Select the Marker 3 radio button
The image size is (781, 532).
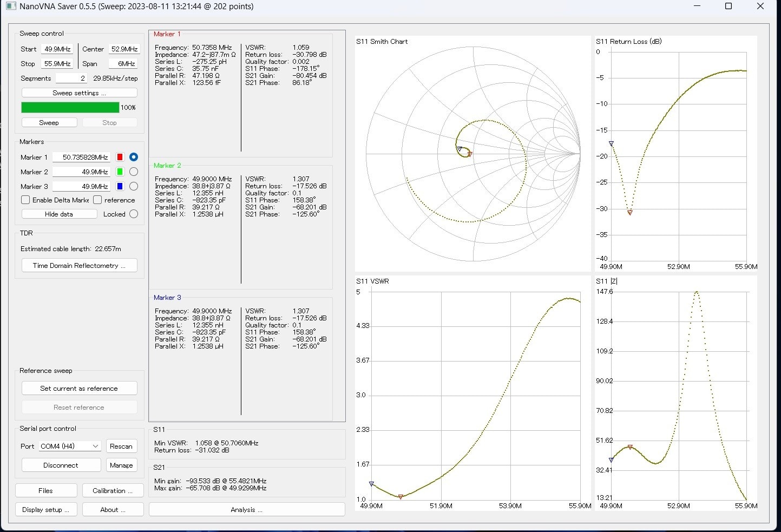coord(134,186)
